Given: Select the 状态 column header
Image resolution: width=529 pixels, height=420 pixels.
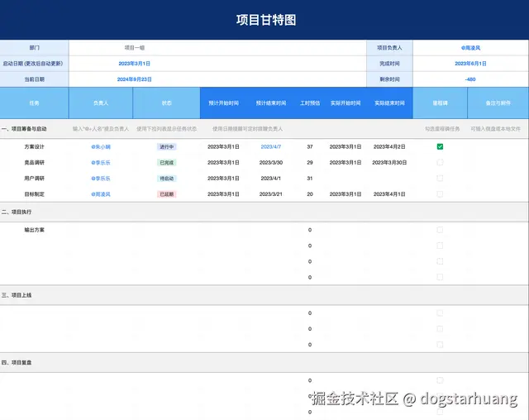Looking at the screenshot, I should coord(167,103).
